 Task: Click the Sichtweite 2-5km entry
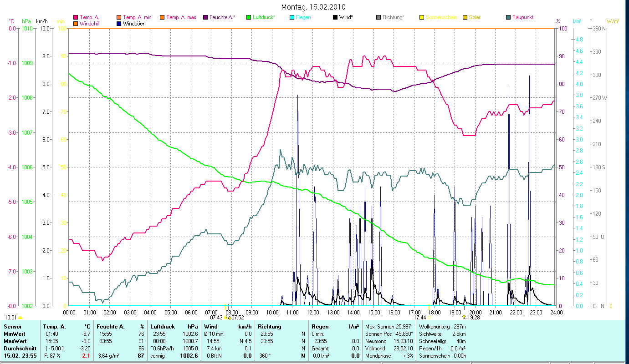[x=442, y=334]
